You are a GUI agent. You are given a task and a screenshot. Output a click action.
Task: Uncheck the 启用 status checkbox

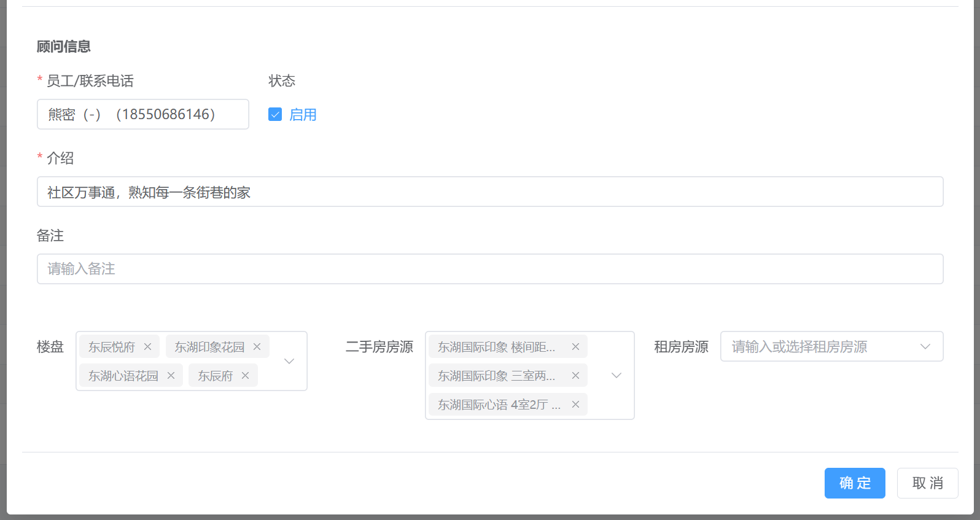pyautogui.click(x=275, y=115)
